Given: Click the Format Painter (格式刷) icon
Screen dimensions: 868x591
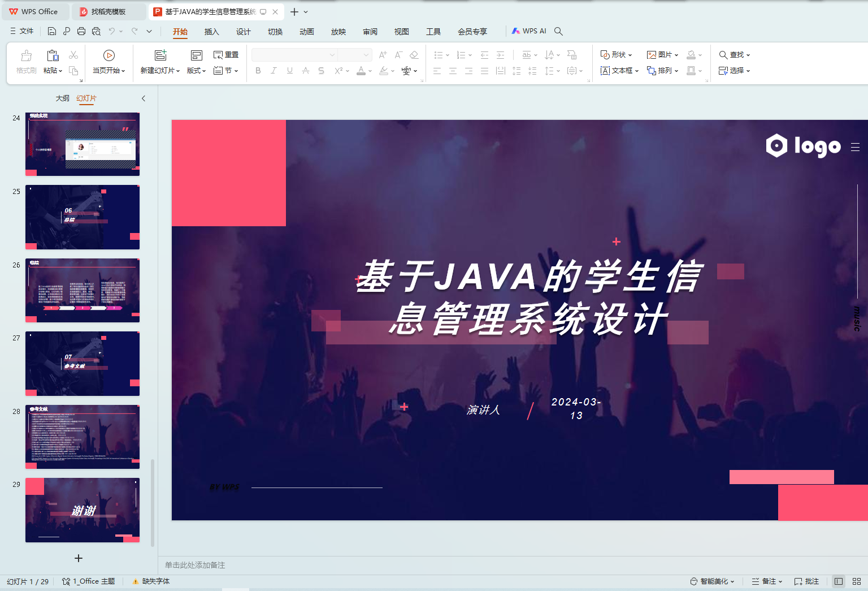Looking at the screenshot, I should click(x=27, y=55).
